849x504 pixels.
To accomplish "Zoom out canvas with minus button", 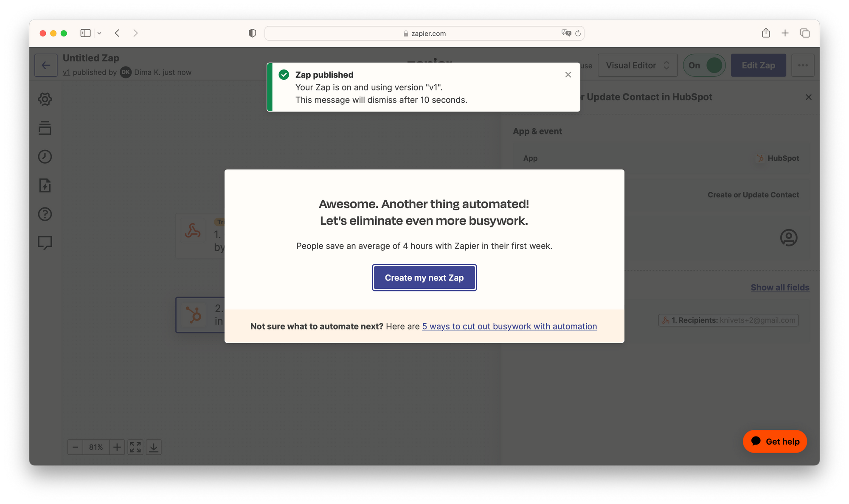I will [75, 447].
